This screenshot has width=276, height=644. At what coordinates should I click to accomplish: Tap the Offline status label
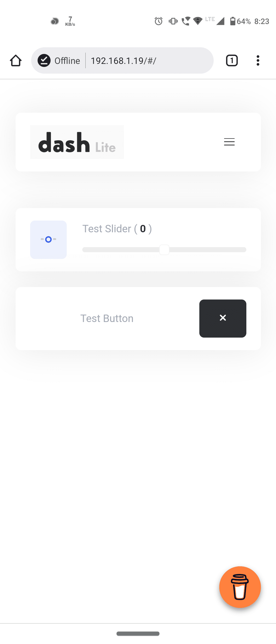(x=67, y=61)
